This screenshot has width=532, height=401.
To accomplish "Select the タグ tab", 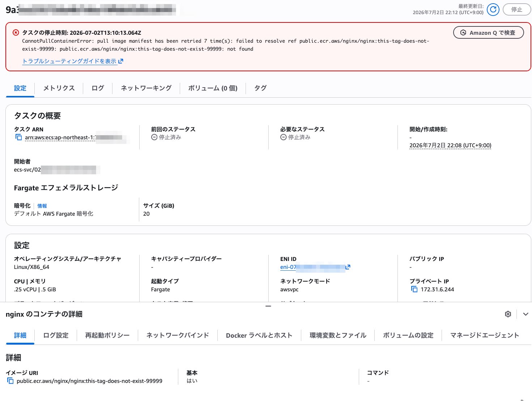I will [260, 88].
